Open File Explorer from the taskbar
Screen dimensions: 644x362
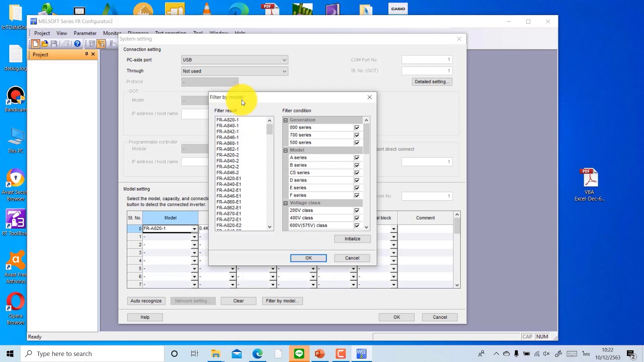[216, 354]
